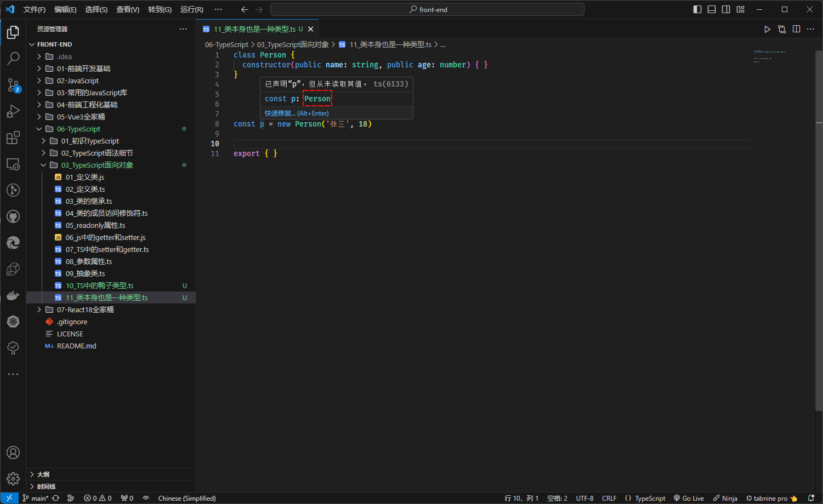Viewport: 823px width, 504px height.
Task: Open the Source Control view
Action: coord(13,85)
